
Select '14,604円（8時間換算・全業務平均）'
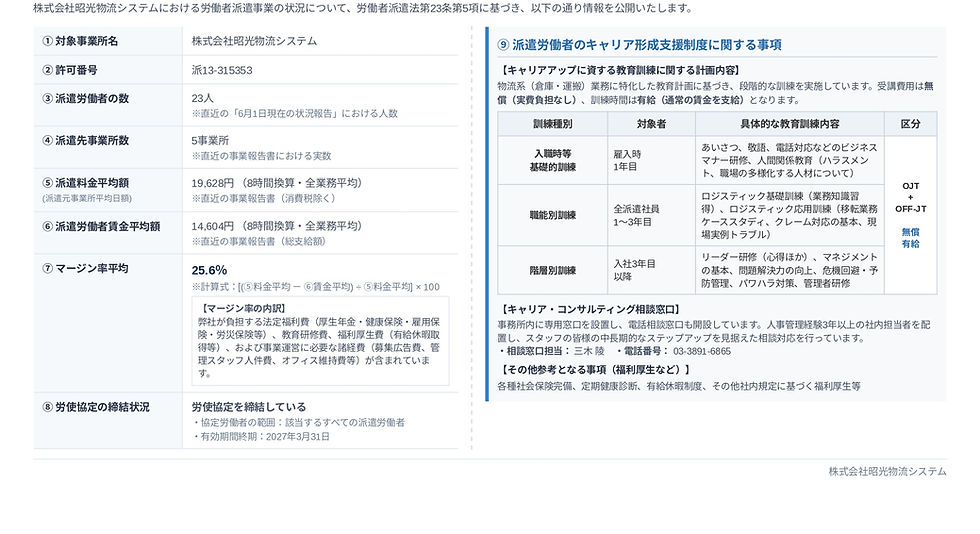point(277,226)
